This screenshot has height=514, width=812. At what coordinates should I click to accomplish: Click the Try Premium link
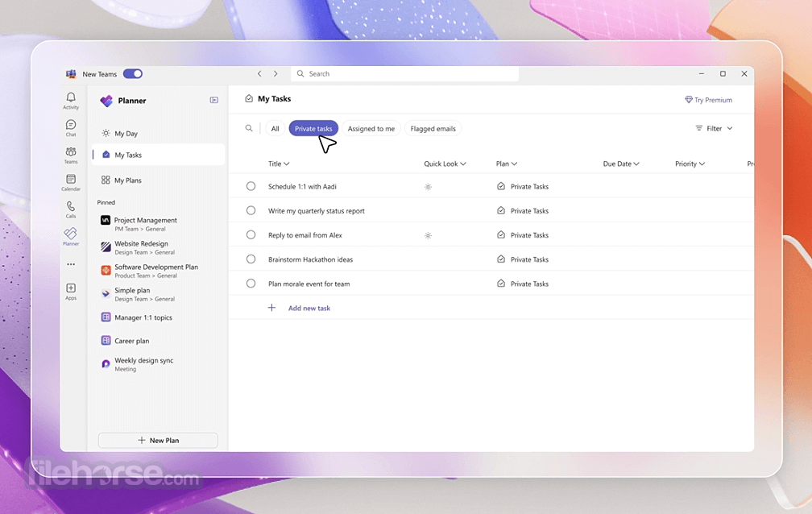(x=708, y=100)
